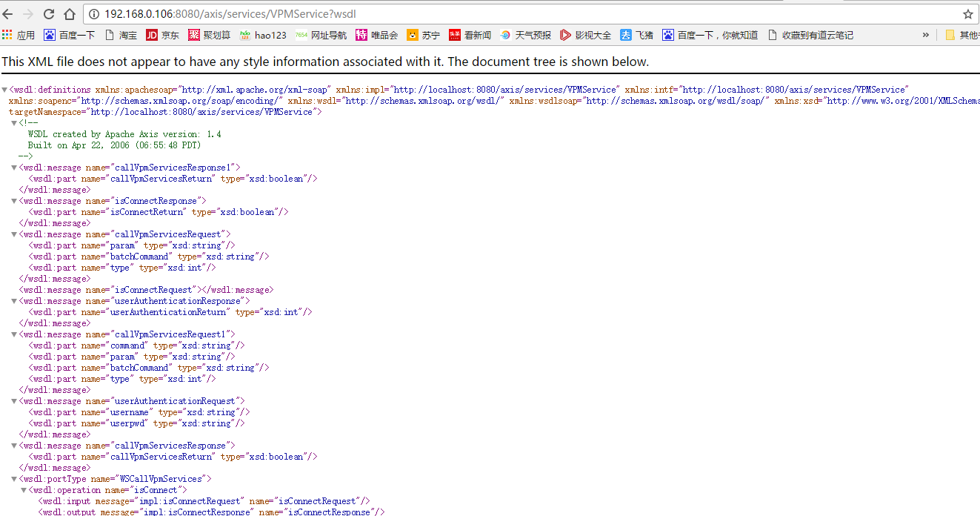The height and width of the screenshot is (516, 980).
Task: Open the 聚划算 bookmark
Action: click(210, 35)
